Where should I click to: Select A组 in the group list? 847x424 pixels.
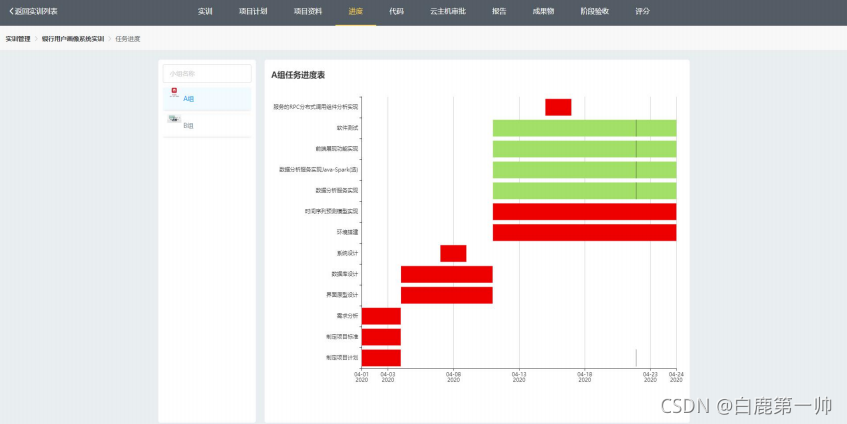207,99
